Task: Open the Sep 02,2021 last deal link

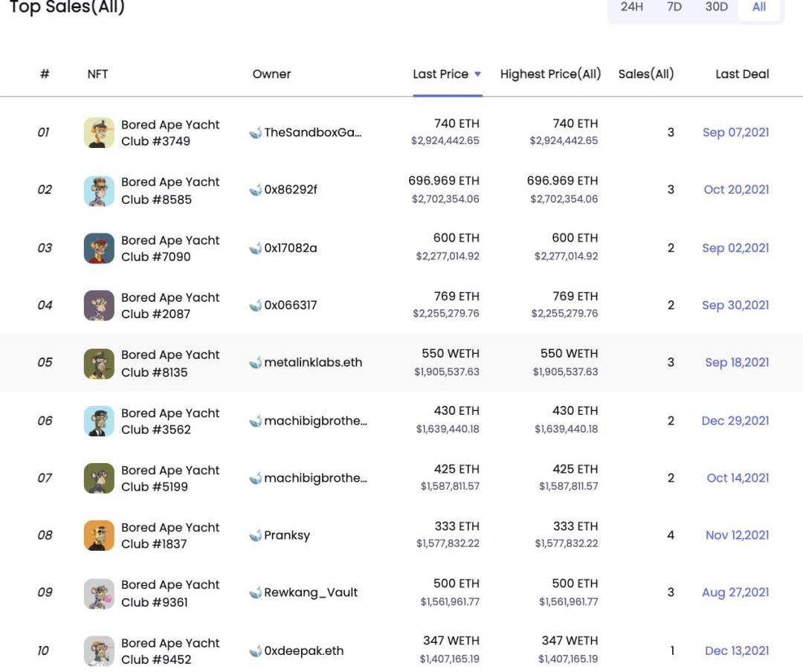Action: (x=735, y=248)
